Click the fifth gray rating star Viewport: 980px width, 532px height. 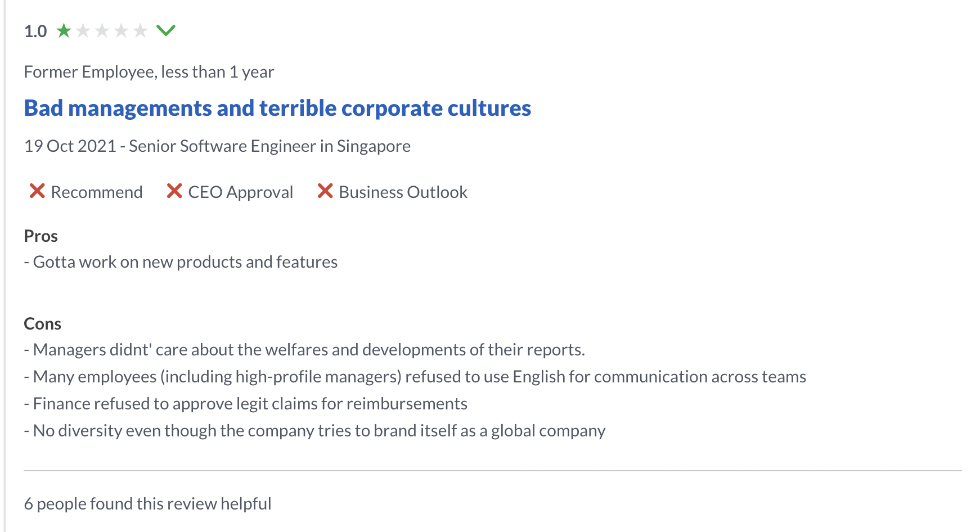140,30
